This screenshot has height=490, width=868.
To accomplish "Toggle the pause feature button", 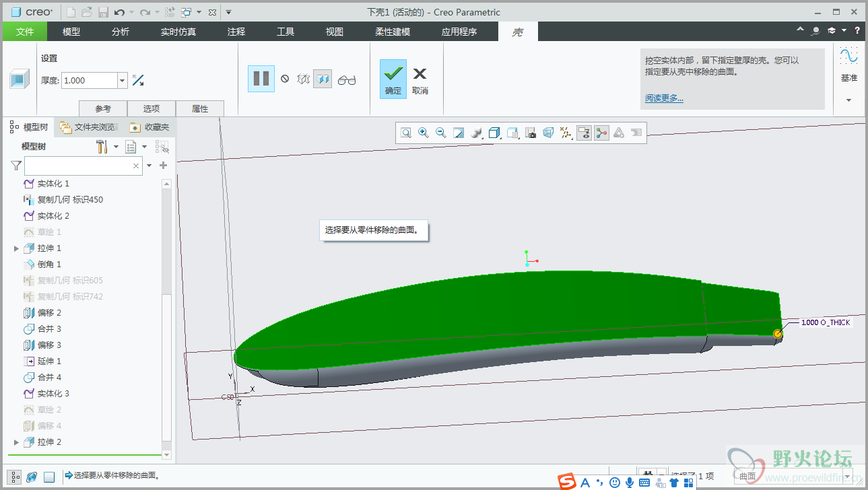I will coord(261,79).
